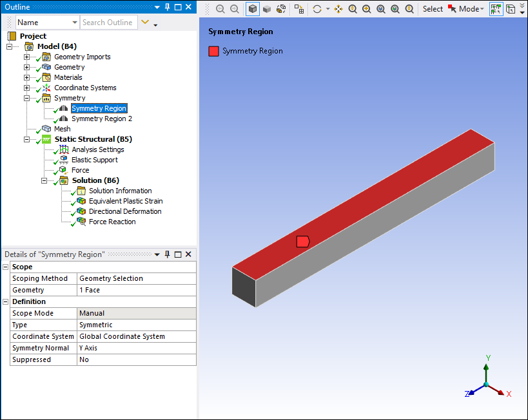Collapse the Scope section in Details
528x420 pixels.
click(x=6, y=267)
